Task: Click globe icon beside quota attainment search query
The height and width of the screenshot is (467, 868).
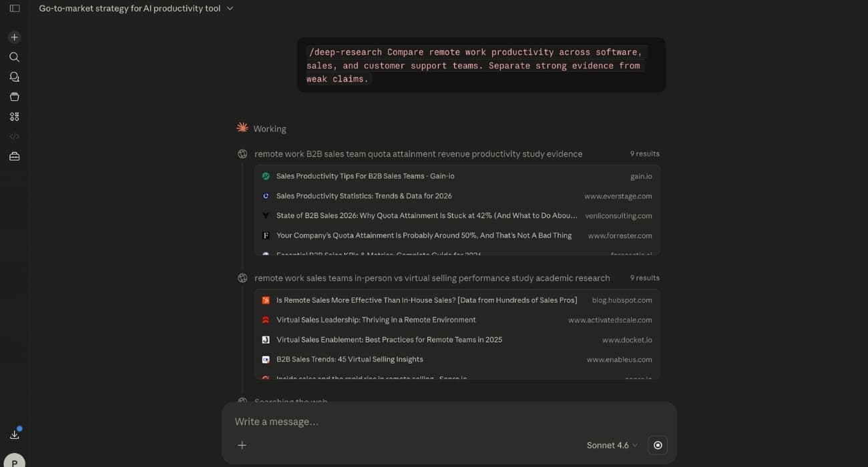Action: (242, 154)
